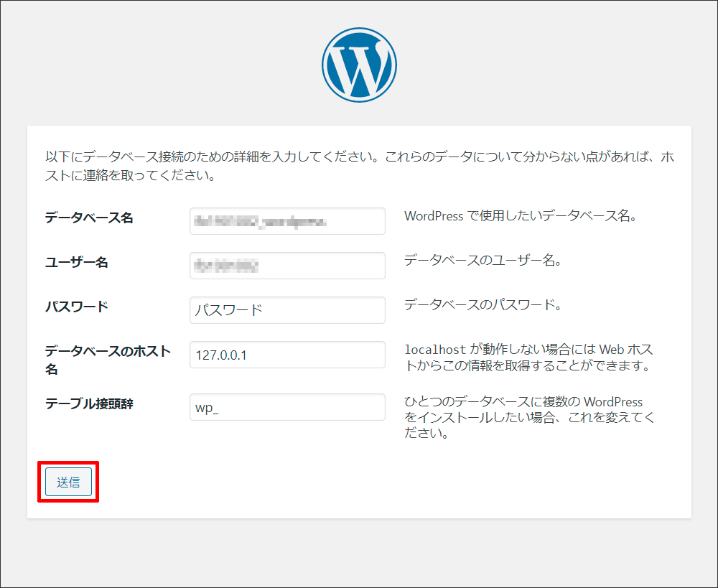The height and width of the screenshot is (588, 718).
Task: Select the host field containing 127.0.0.1
Action: (x=287, y=355)
